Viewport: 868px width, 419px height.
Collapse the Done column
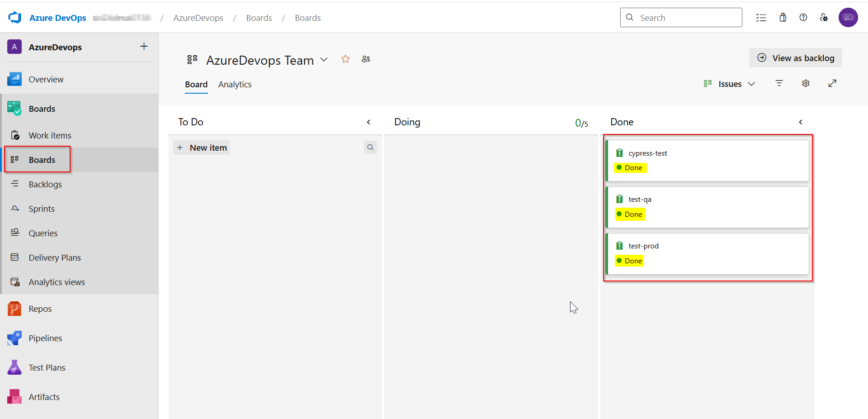pos(801,122)
